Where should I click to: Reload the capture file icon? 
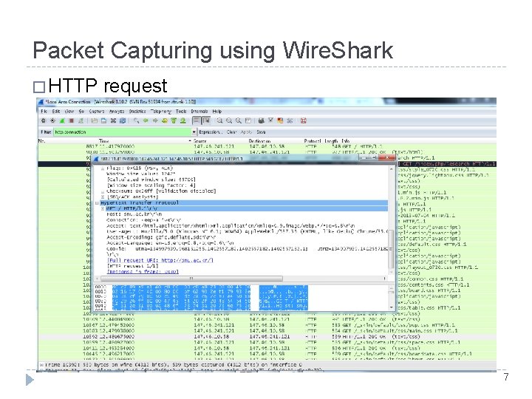coord(123,120)
